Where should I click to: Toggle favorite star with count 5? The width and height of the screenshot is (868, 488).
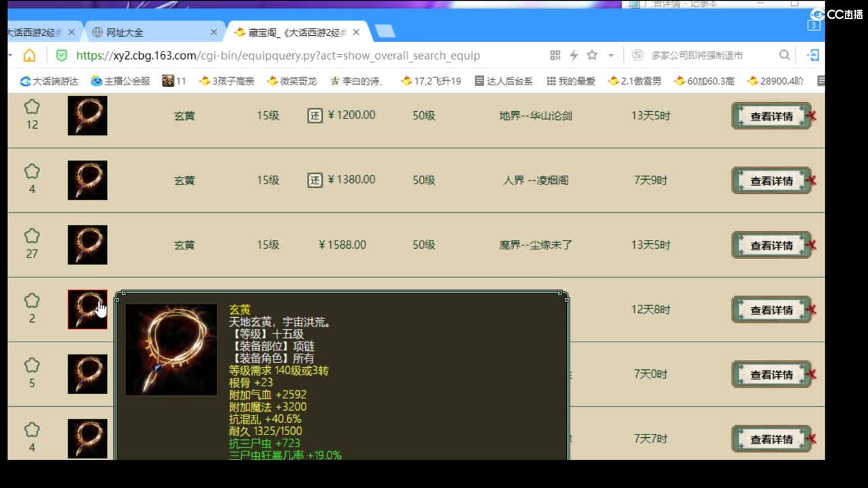[32, 365]
